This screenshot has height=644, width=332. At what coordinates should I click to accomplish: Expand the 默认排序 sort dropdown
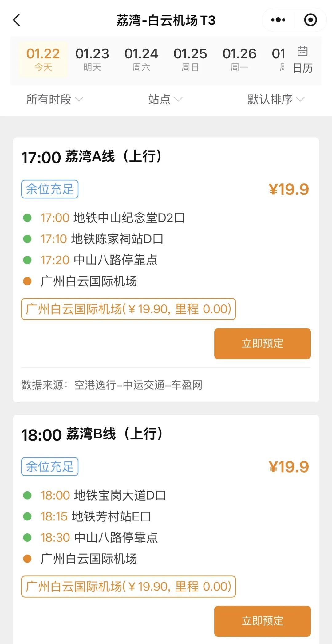click(x=276, y=100)
